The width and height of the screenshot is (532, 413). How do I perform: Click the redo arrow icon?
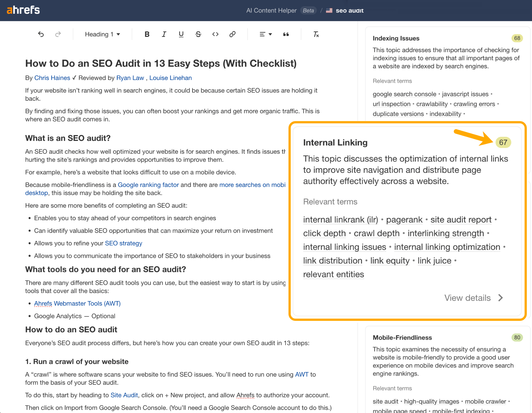[x=58, y=35]
